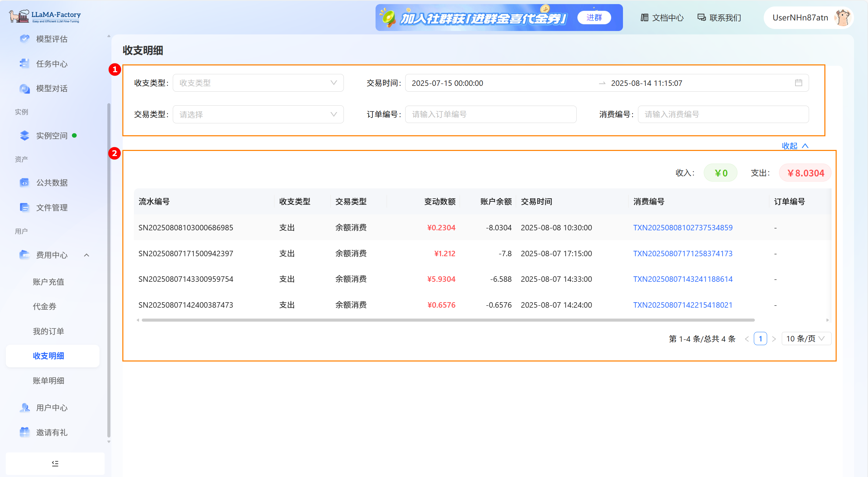Click the 模型对话 AI chat icon

tap(24, 89)
